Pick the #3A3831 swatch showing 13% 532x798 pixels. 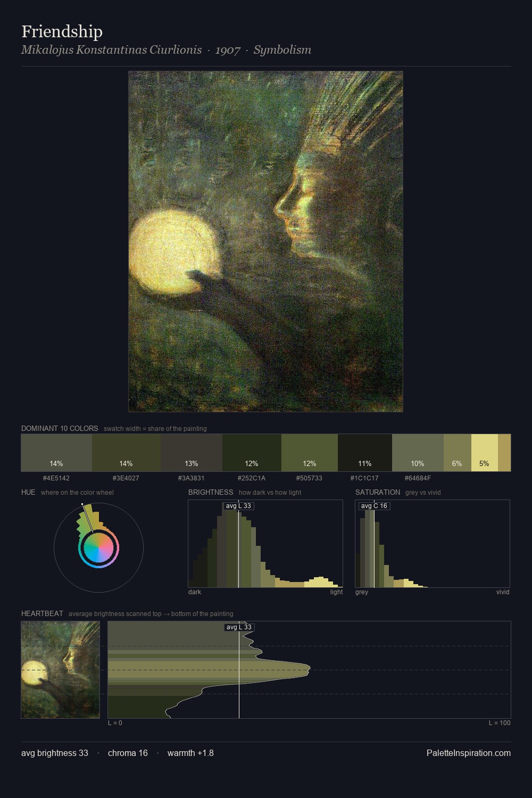pyautogui.click(x=192, y=453)
